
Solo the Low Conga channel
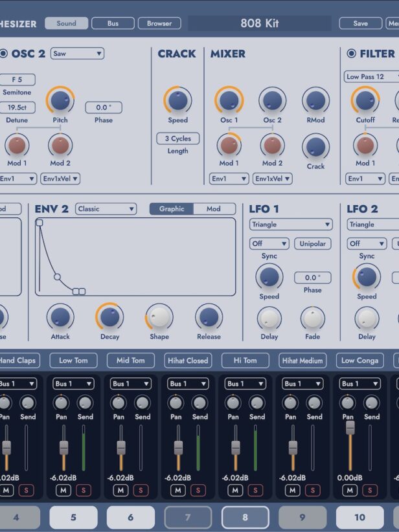(370, 491)
